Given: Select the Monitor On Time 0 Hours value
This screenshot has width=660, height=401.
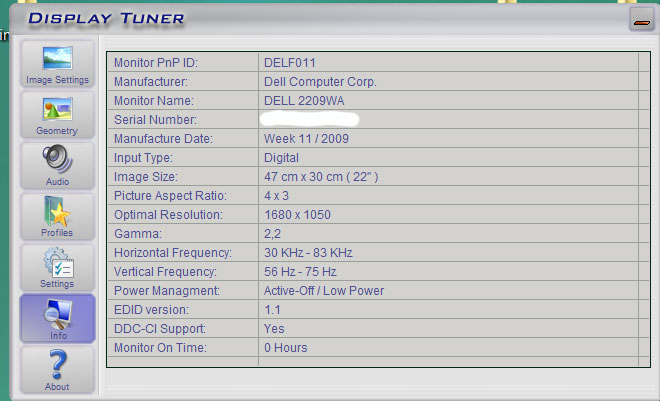Looking at the screenshot, I should (x=285, y=348).
